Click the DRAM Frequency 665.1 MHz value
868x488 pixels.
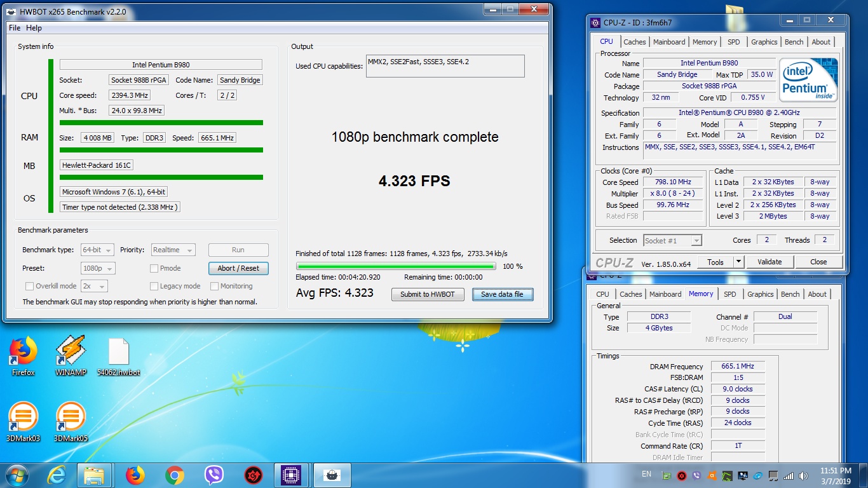coord(738,367)
